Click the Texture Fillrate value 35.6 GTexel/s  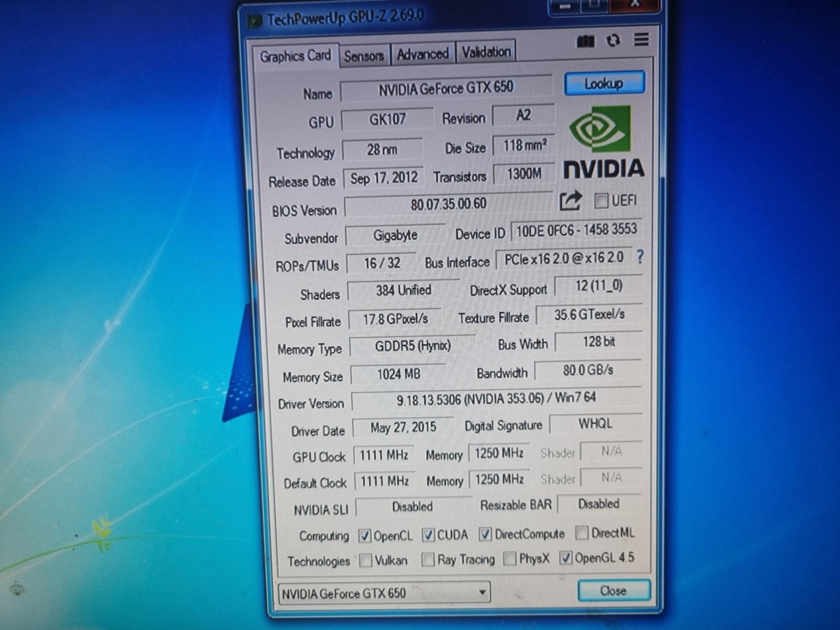point(589,314)
